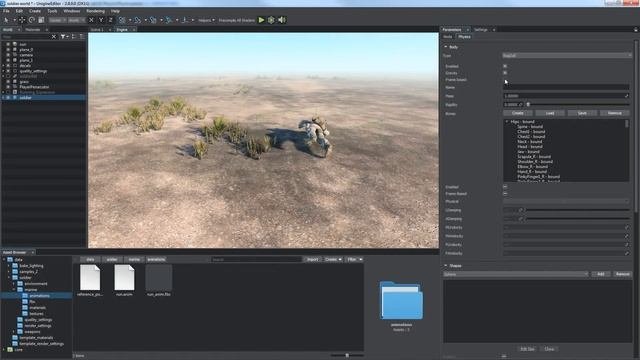Click the Create button for Bones
This screenshot has width=640, height=360.
pyautogui.click(x=518, y=113)
